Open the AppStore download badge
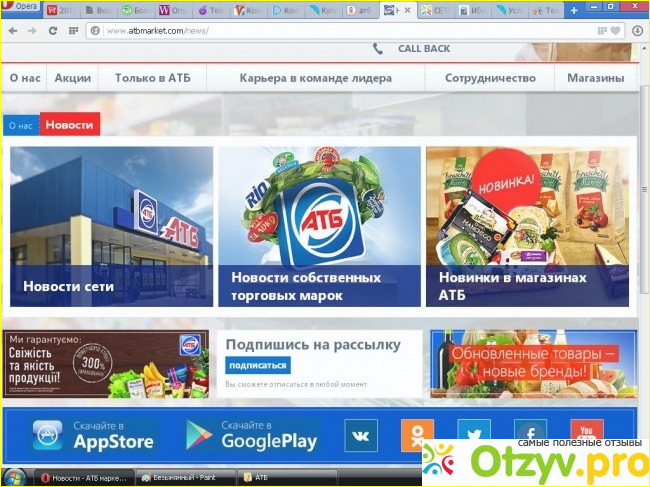The image size is (650, 487). [x=93, y=435]
